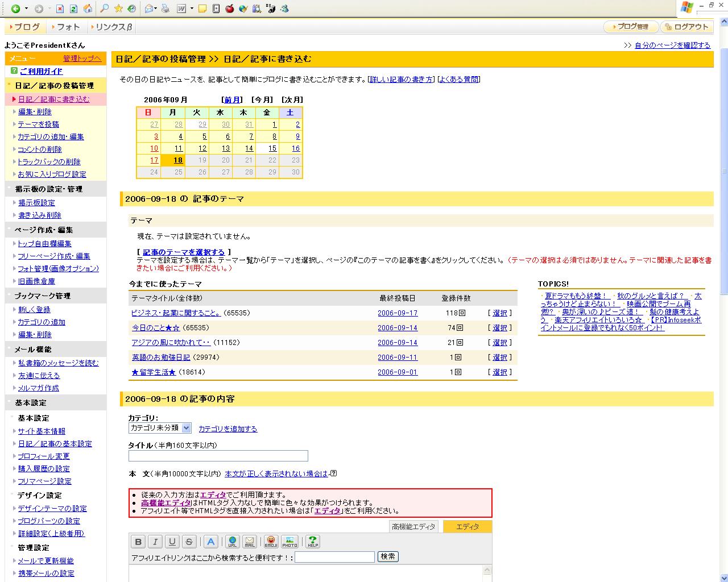Apply italic style with the I button

(155, 542)
